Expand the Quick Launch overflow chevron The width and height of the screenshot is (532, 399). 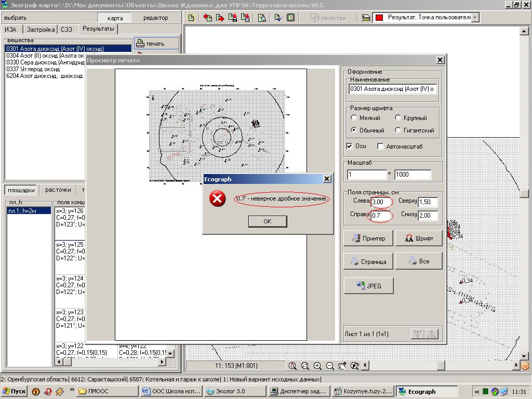point(71,391)
